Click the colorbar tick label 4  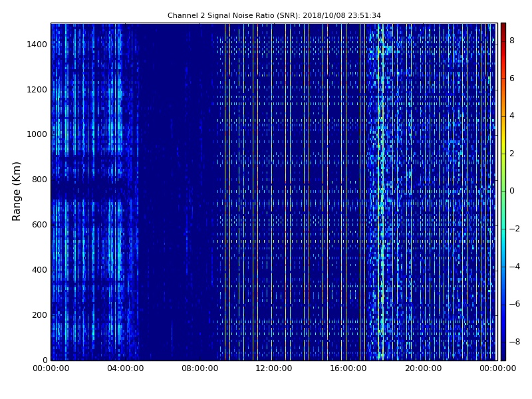point(512,116)
